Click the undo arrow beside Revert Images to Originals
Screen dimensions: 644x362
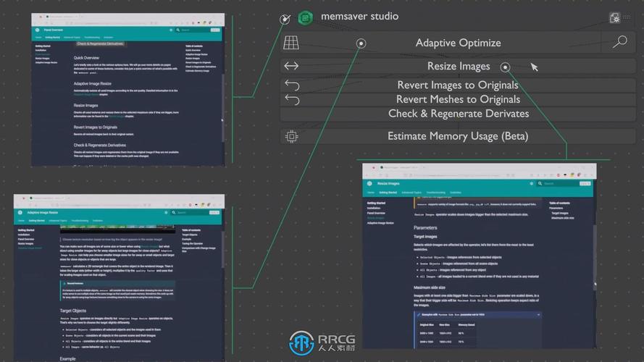click(292, 85)
